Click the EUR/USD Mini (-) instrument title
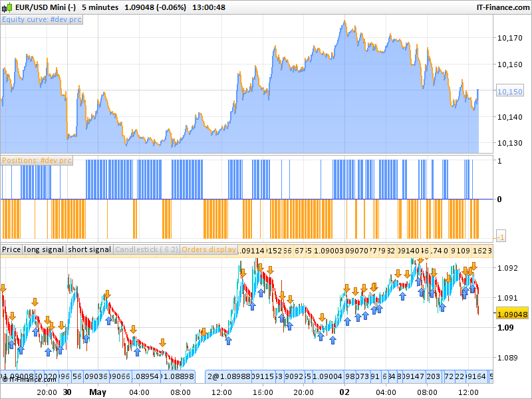532x399 pixels. pyautogui.click(x=45, y=7)
